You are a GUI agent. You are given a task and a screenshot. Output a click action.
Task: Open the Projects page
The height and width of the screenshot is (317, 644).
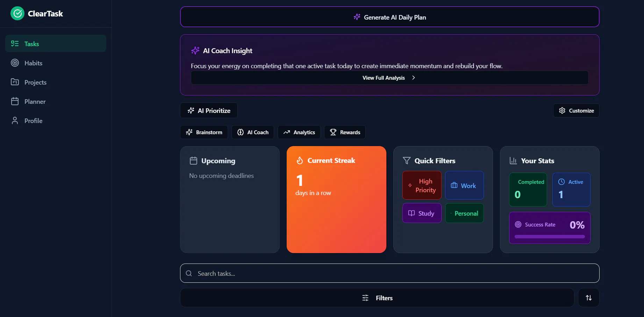coord(56,82)
